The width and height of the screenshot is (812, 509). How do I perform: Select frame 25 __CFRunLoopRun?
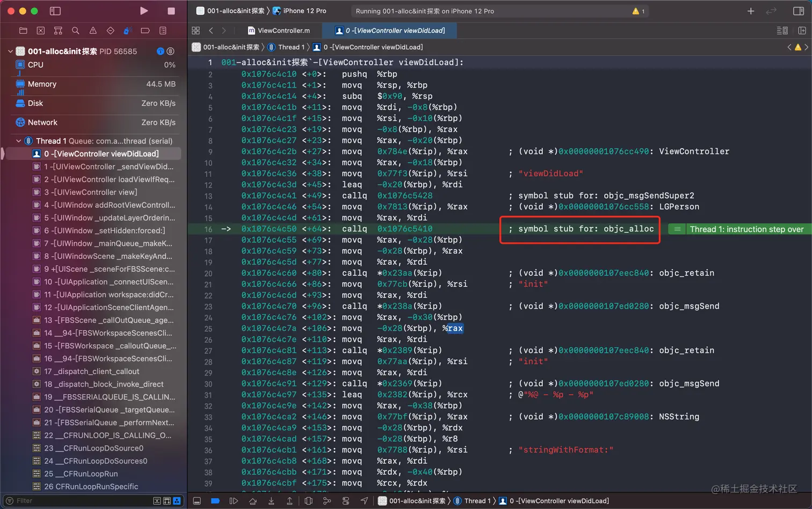point(93,474)
